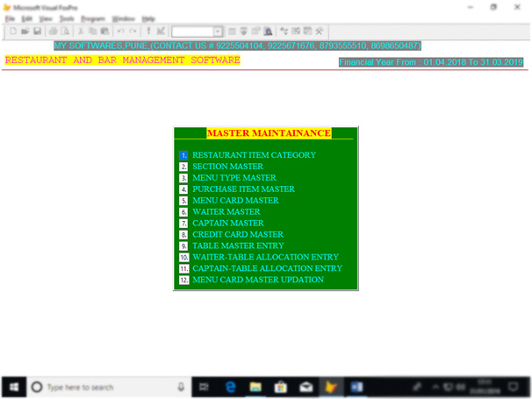Screen dimensions: 532x399
Task: Open the Toolbox (hammer and wrench) icon
Action: coord(320,32)
